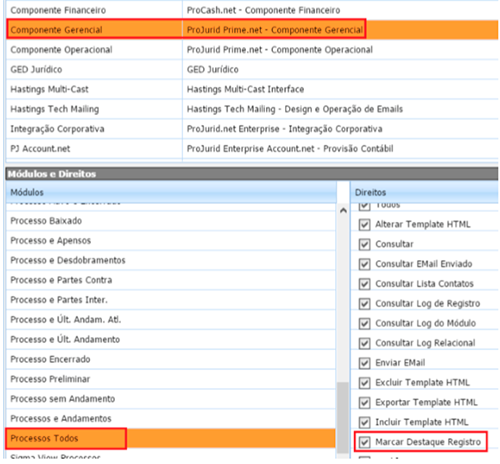Toggle the Consultar Lista Contatos checkbox
The image size is (500, 464).
click(364, 284)
